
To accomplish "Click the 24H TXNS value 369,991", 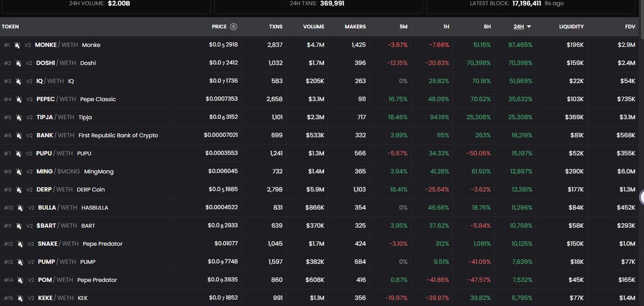I will pyautogui.click(x=332, y=3).
